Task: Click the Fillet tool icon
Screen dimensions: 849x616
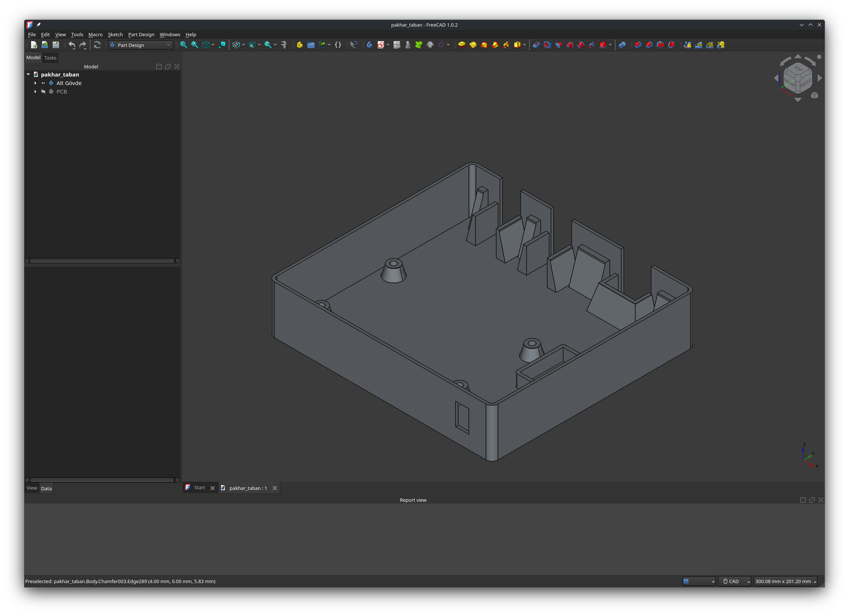Action: [x=638, y=45]
